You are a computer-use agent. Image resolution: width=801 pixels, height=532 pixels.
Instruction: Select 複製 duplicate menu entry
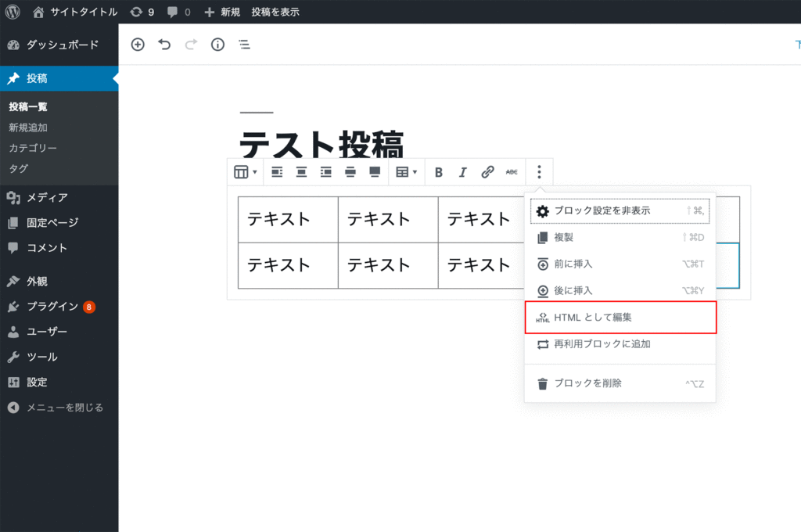pos(620,238)
